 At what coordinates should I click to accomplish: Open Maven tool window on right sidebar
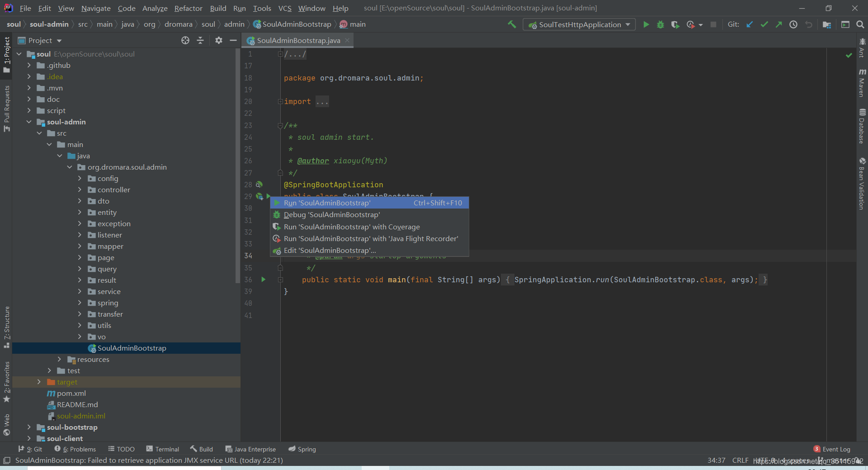862,83
